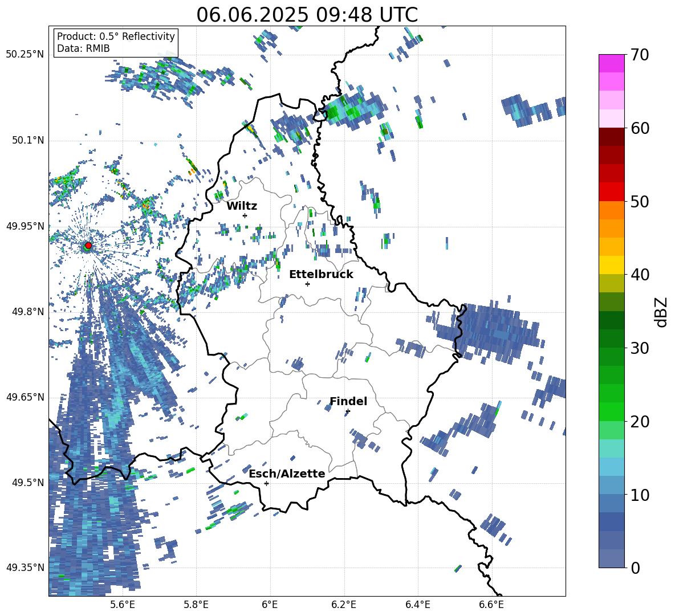Click the Findel city label

(348, 401)
